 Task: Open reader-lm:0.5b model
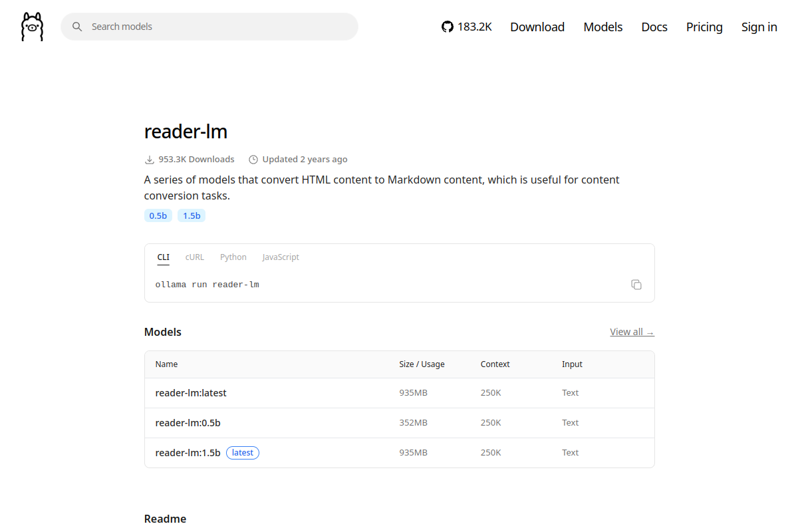188,423
